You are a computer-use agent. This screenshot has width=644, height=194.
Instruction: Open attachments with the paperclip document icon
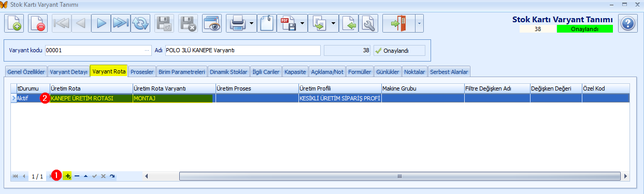click(x=267, y=23)
